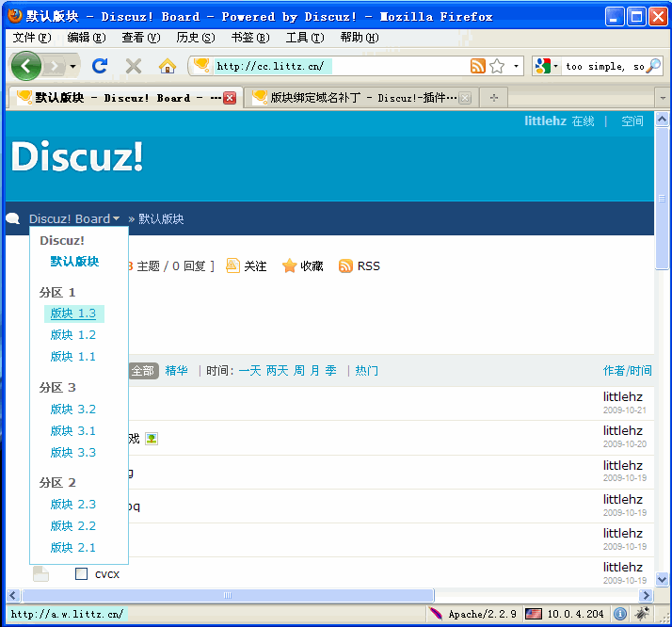Select the 全部 filter button
This screenshot has width=672, height=627.
pos(143,371)
